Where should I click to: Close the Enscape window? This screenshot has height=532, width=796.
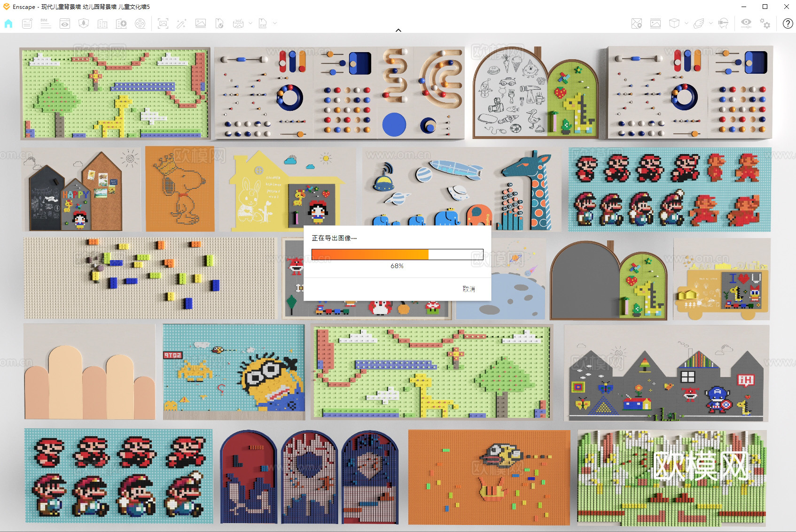click(787, 7)
